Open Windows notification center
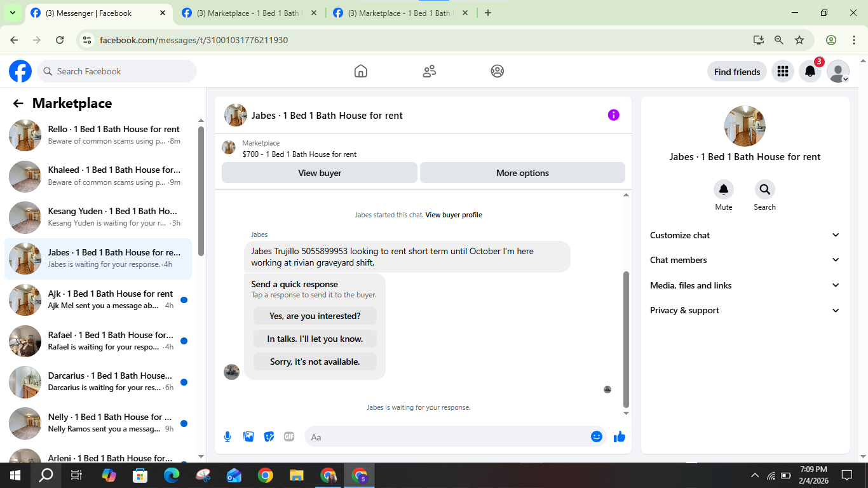Image resolution: width=868 pixels, height=488 pixels. point(846,475)
